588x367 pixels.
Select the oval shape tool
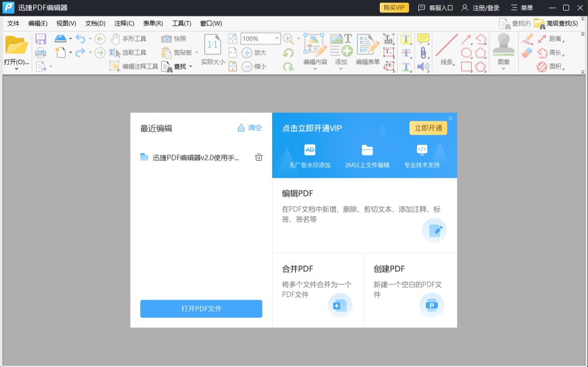[x=466, y=52]
